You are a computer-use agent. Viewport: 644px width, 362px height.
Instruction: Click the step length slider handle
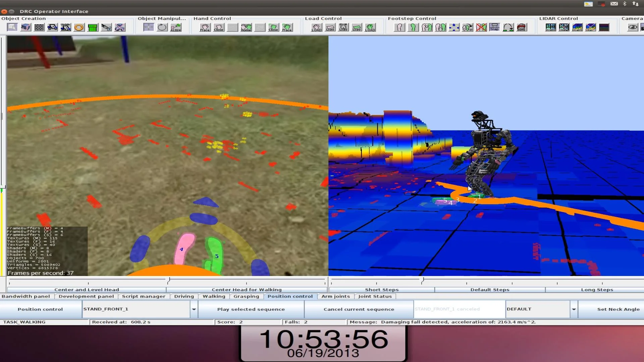pos(423,280)
